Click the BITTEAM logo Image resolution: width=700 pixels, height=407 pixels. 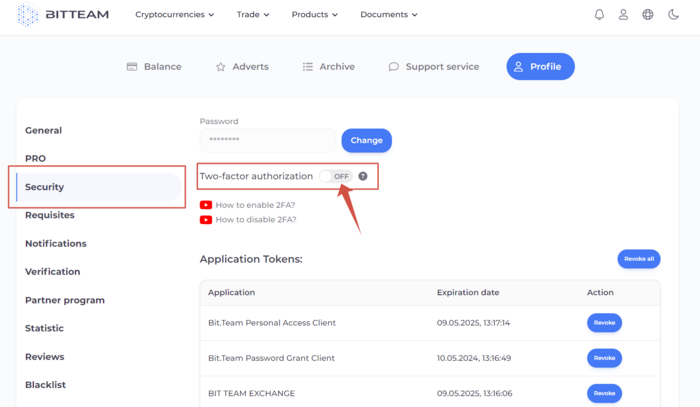[63, 14]
